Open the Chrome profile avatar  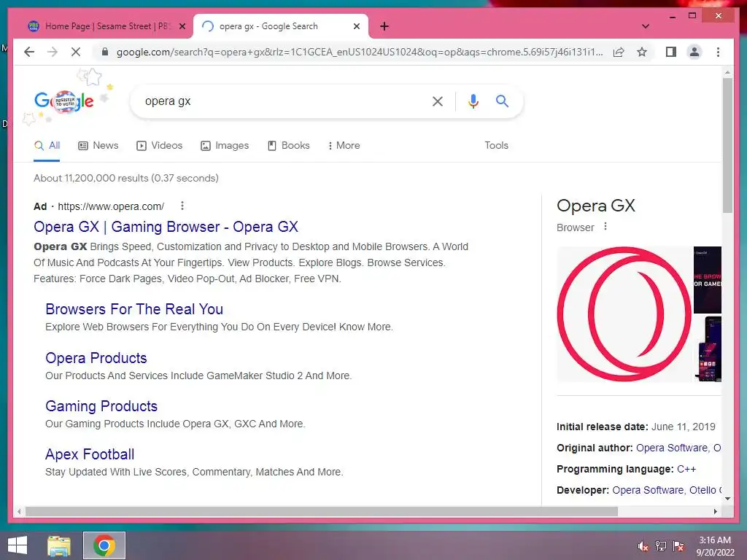click(694, 52)
